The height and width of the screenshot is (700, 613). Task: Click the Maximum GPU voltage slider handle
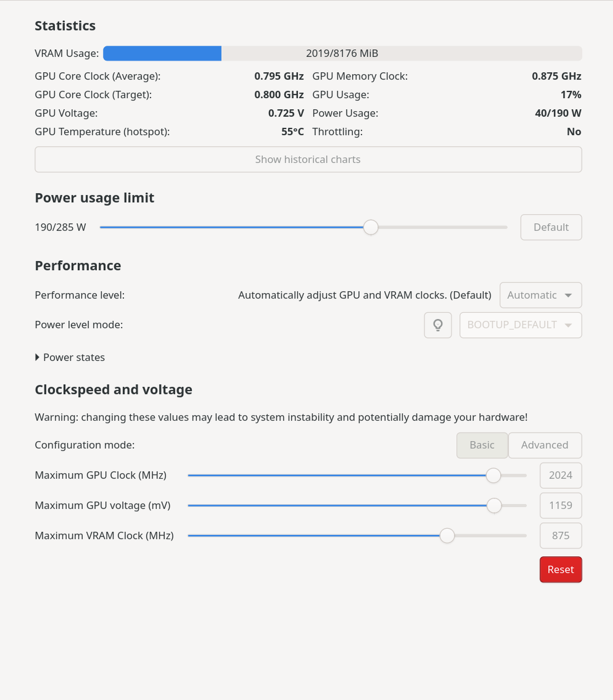[x=494, y=505]
